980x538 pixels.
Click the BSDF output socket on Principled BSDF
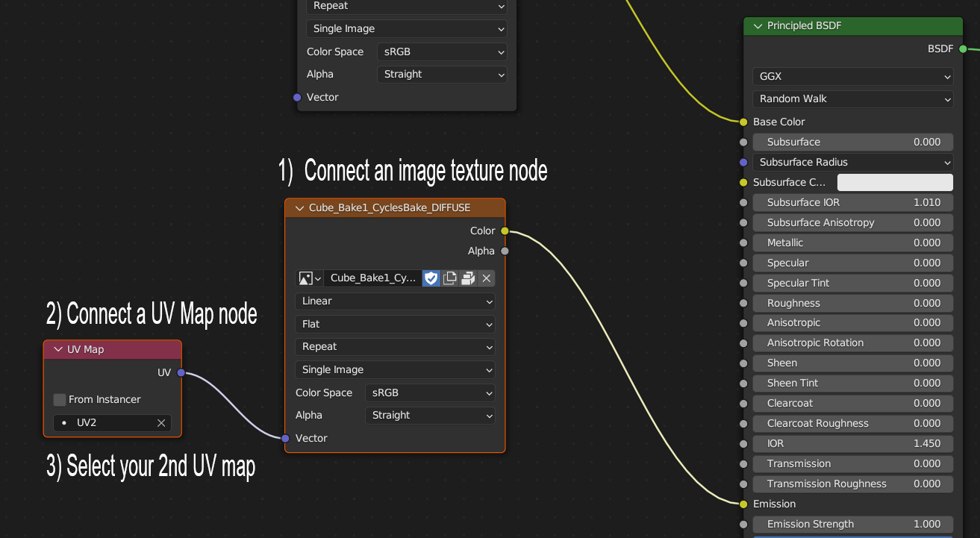[x=963, y=49]
